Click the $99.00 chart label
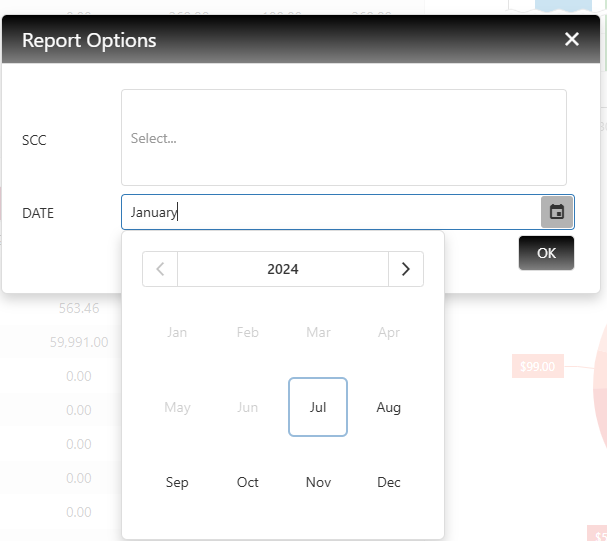This screenshot has height=541, width=607. click(x=538, y=366)
